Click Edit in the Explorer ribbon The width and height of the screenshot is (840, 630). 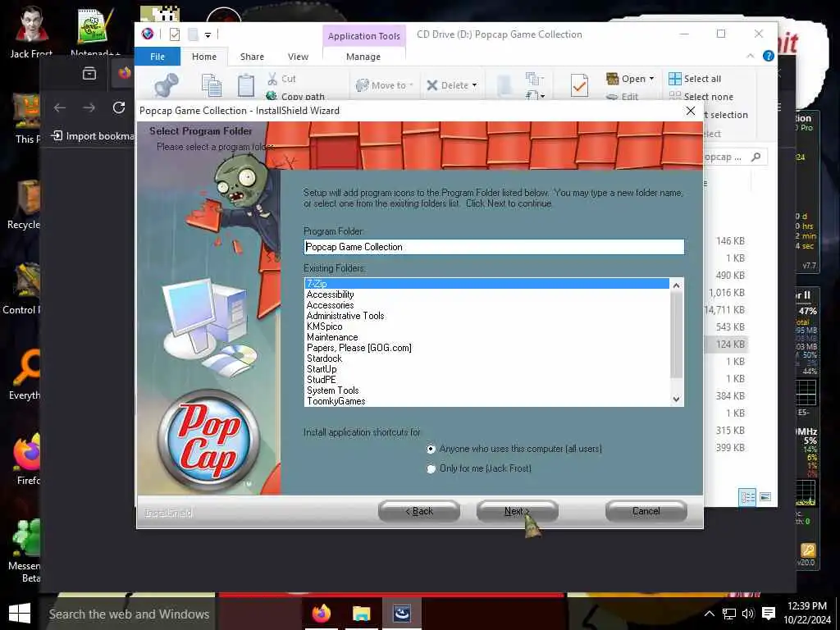tap(623, 97)
